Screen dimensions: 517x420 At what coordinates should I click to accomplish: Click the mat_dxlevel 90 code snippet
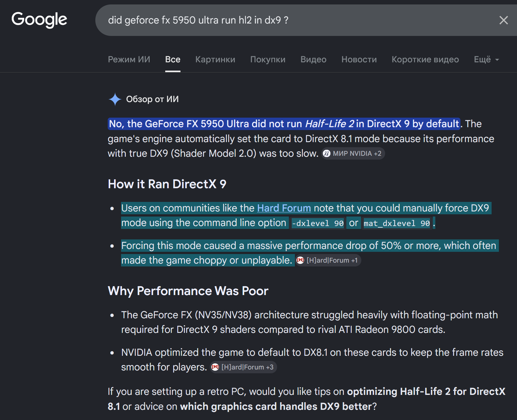pos(397,223)
